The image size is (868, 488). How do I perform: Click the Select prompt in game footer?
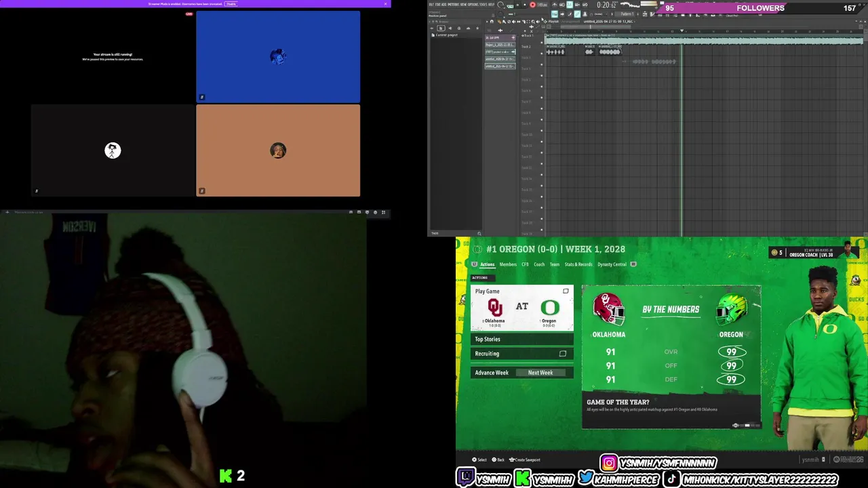(x=479, y=460)
